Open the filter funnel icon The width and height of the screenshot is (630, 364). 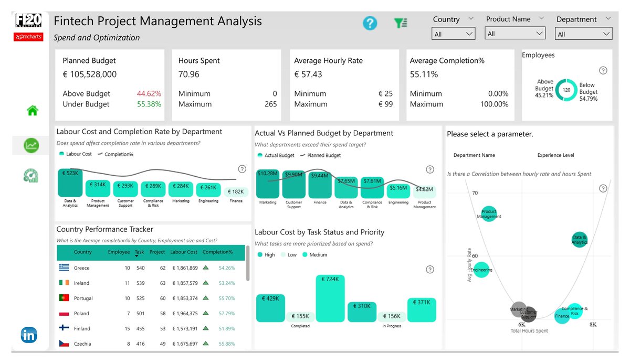401,23
